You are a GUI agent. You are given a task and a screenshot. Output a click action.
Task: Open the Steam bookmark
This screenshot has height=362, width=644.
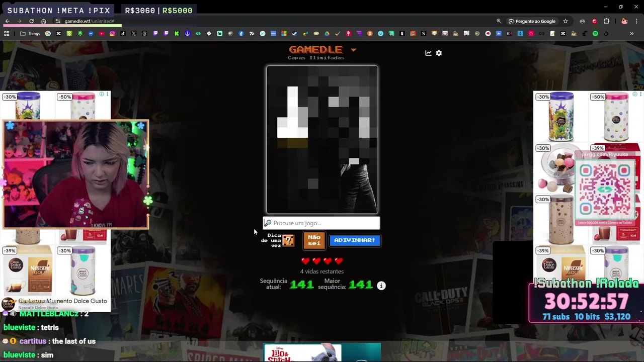(294, 34)
